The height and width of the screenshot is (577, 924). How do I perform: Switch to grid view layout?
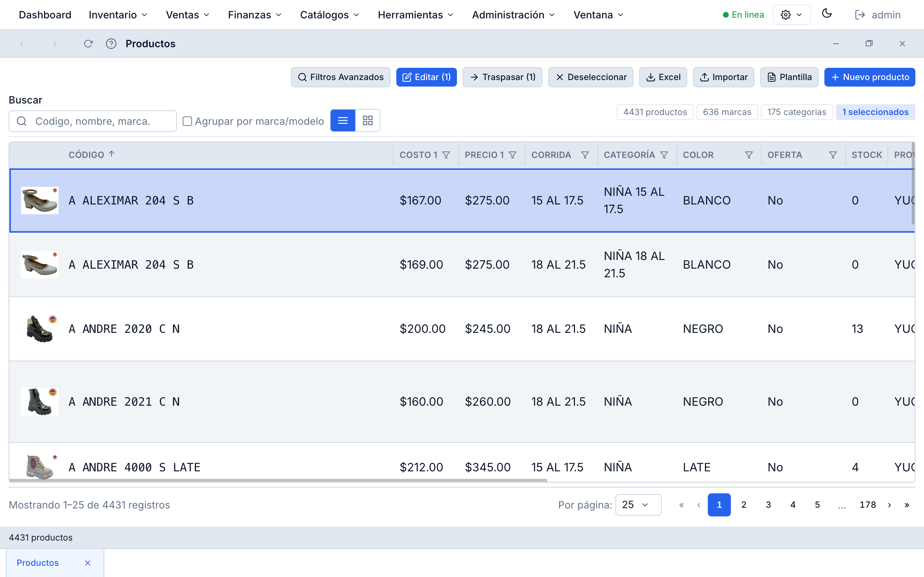367,120
